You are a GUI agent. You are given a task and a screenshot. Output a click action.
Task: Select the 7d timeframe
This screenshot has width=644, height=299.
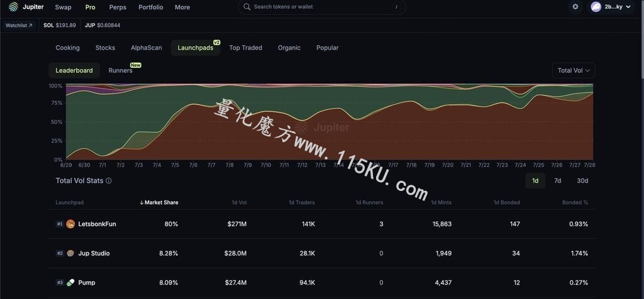(x=557, y=181)
